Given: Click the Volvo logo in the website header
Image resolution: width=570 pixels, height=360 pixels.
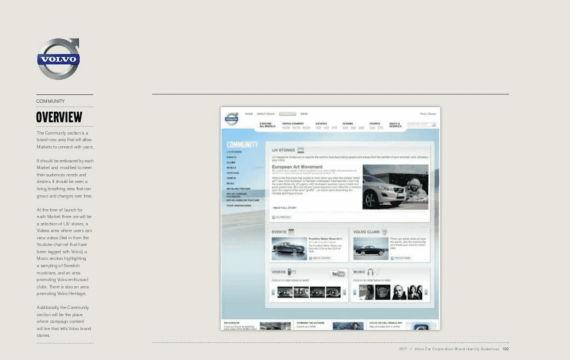Looking at the screenshot, I should tap(232, 119).
